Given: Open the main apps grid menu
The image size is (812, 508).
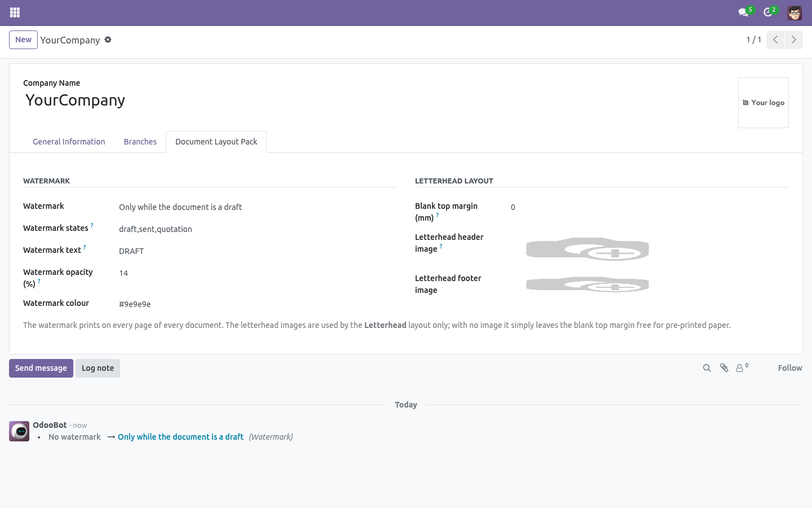Looking at the screenshot, I should click(15, 12).
